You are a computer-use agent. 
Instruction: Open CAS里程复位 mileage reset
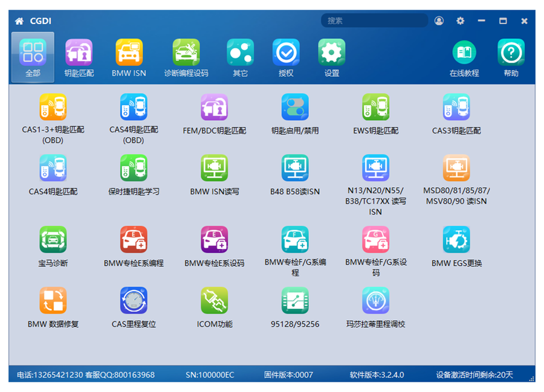click(134, 301)
